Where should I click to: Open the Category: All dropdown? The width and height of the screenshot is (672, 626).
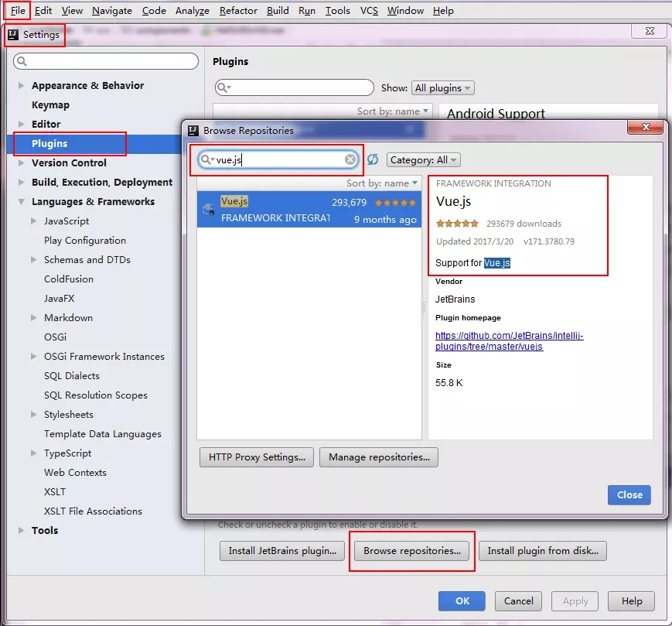point(424,160)
